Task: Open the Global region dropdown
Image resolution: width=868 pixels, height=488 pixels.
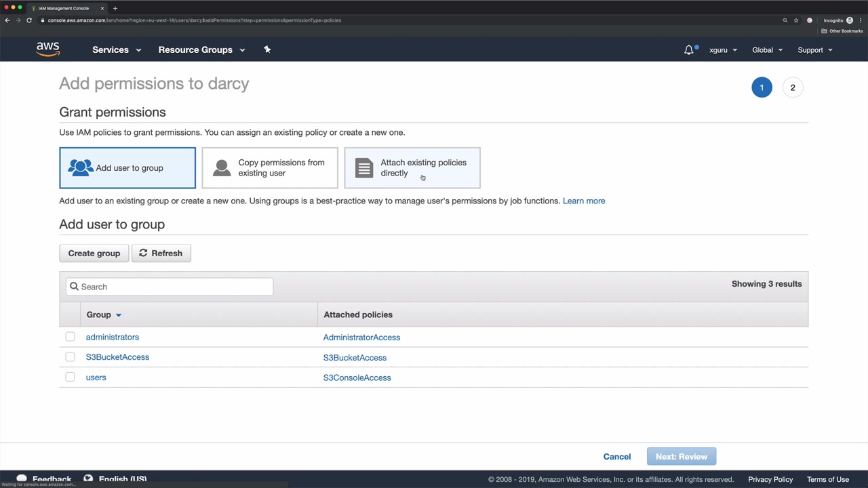Action: click(x=767, y=50)
